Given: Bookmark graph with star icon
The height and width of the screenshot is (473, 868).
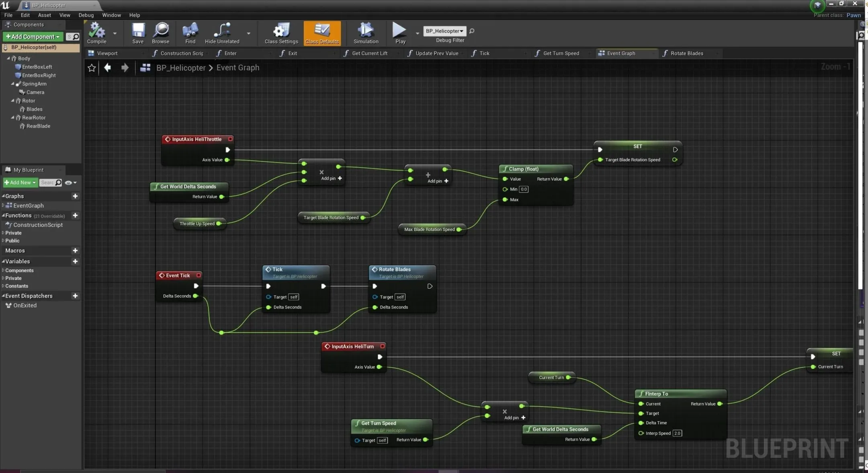Looking at the screenshot, I should (92, 68).
